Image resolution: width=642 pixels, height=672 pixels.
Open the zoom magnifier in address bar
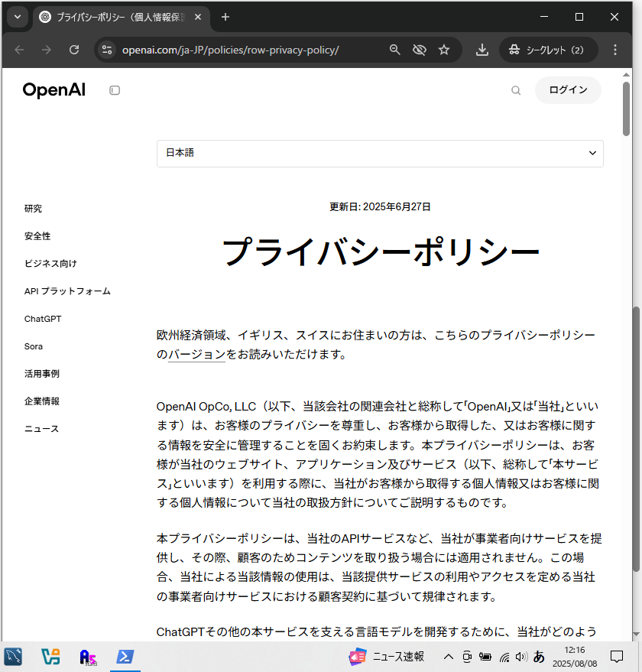[394, 50]
